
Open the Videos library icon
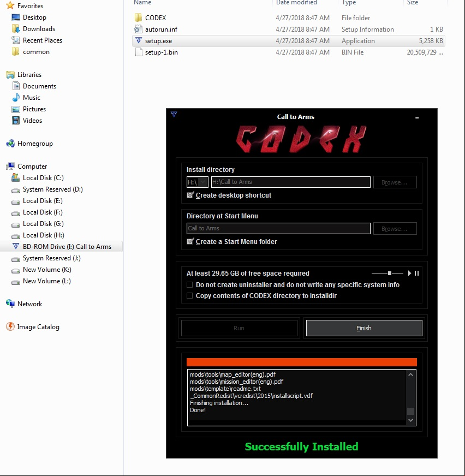tap(16, 121)
